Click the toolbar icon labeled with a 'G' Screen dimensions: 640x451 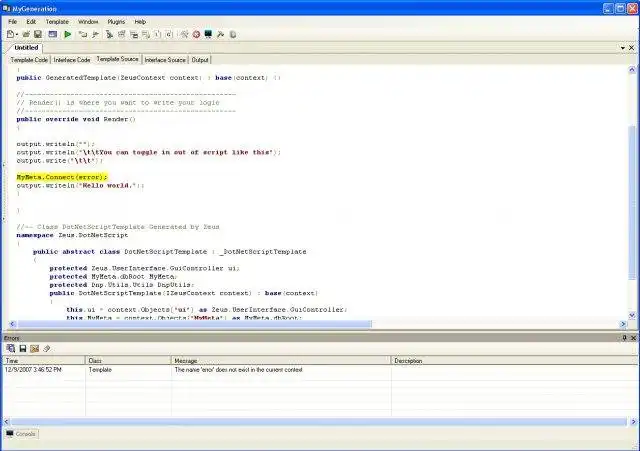point(169,35)
